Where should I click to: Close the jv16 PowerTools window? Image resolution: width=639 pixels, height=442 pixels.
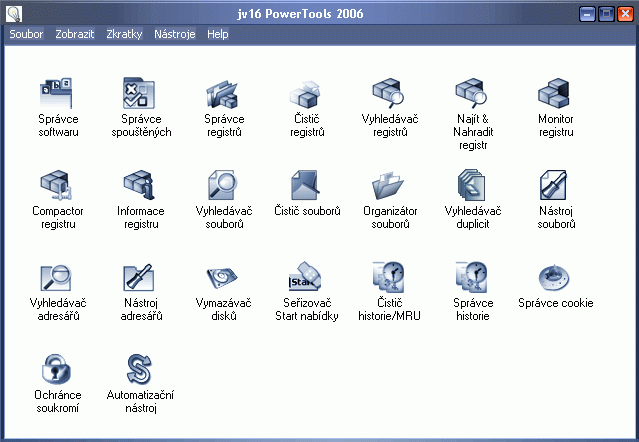pos(626,14)
